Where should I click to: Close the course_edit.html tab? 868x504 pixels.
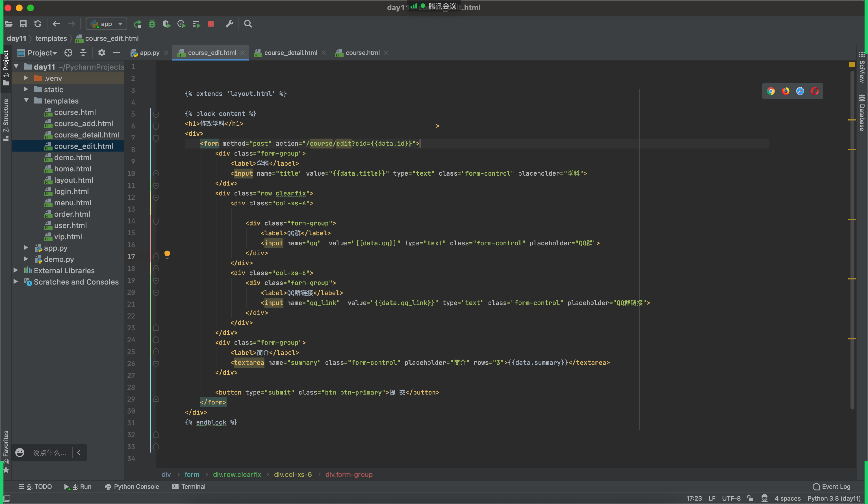[242, 53]
